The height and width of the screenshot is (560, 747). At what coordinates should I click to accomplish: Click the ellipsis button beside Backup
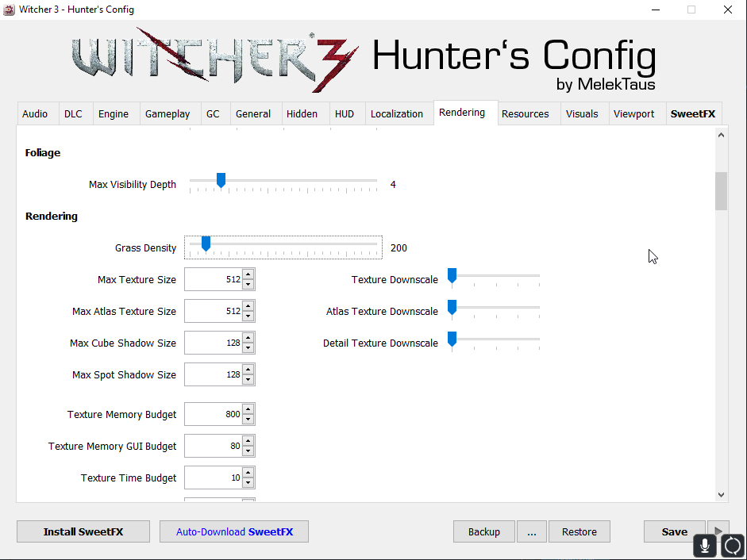(x=532, y=531)
